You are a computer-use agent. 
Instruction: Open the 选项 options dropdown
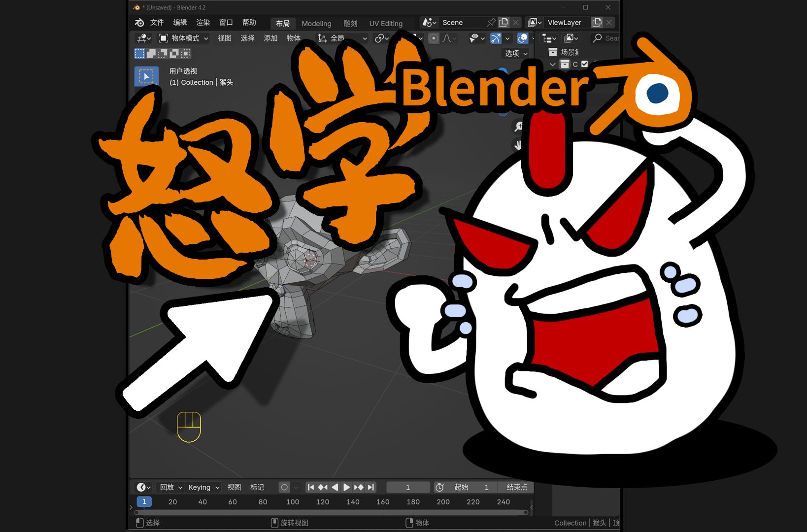tap(516, 53)
